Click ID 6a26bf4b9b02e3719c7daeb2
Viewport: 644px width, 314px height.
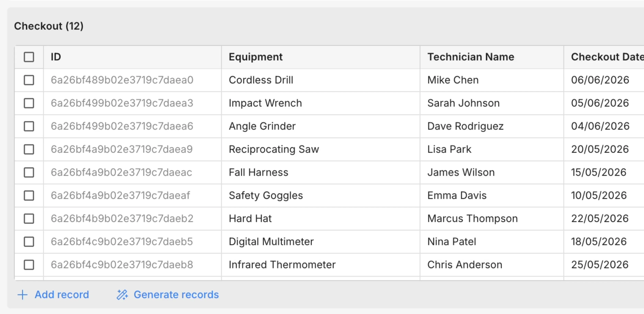122,219
